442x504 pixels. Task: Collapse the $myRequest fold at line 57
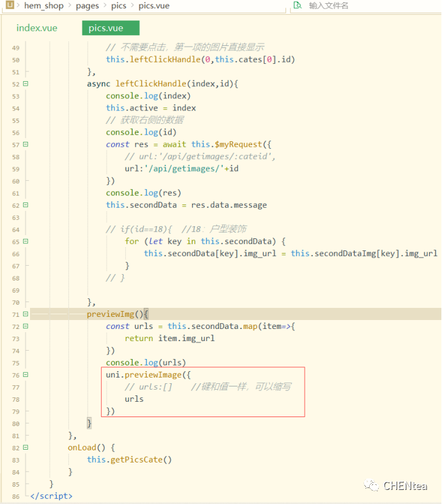26,144
